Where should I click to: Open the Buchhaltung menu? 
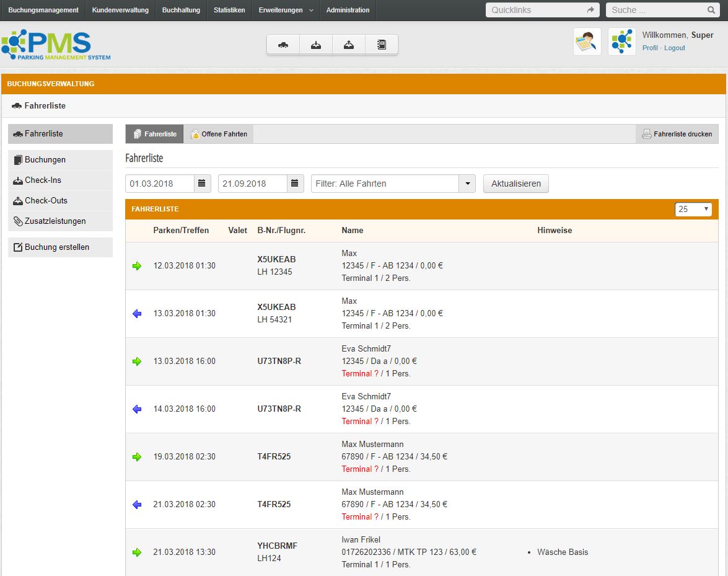point(181,10)
